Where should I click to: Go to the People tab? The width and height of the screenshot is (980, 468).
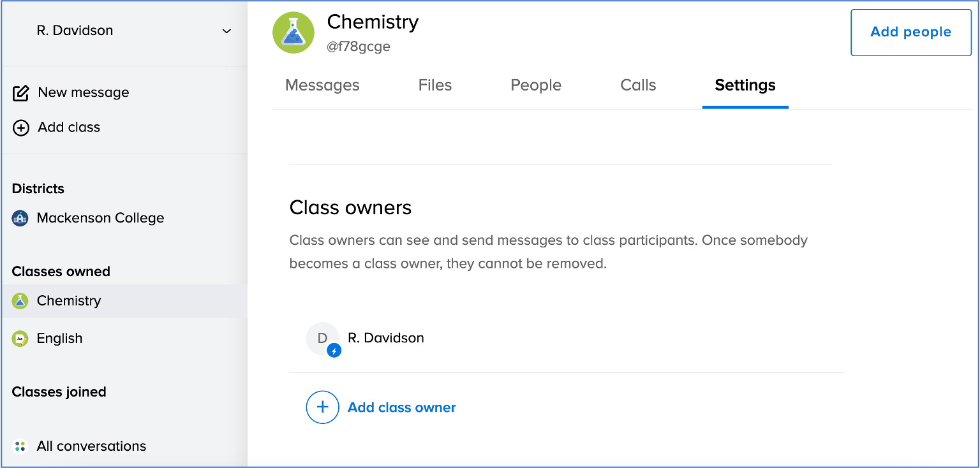pos(536,85)
